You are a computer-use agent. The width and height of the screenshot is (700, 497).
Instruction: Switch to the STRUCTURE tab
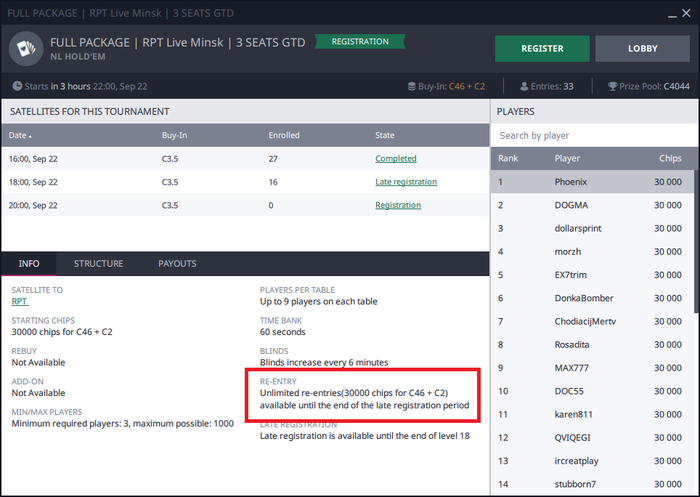tap(98, 264)
